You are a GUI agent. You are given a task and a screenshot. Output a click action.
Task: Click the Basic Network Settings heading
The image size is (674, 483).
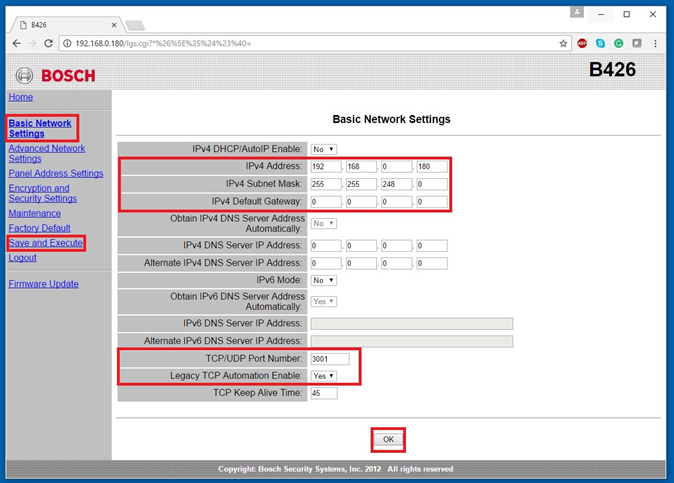(x=391, y=119)
